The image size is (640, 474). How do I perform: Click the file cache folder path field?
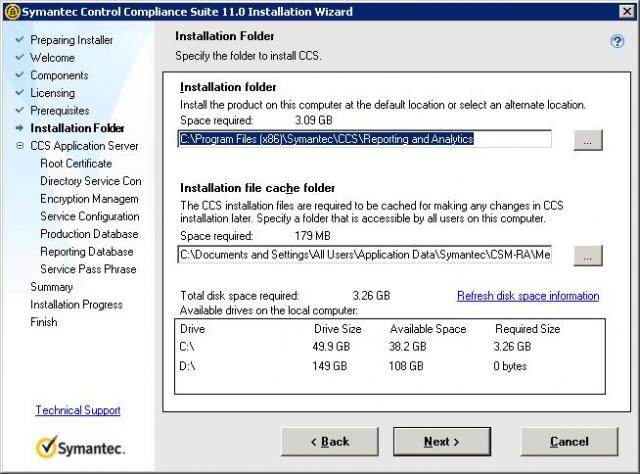[x=364, y=255]
